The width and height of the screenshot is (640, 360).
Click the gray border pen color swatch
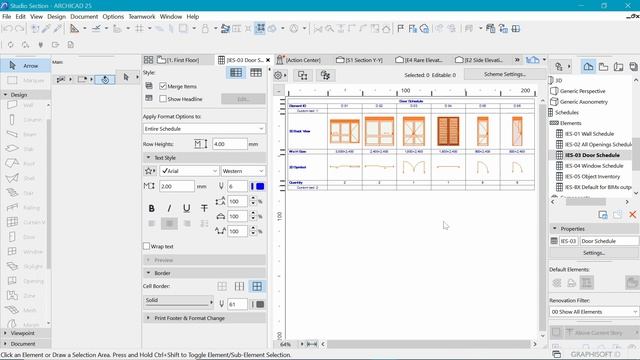(x=260, y=304)
